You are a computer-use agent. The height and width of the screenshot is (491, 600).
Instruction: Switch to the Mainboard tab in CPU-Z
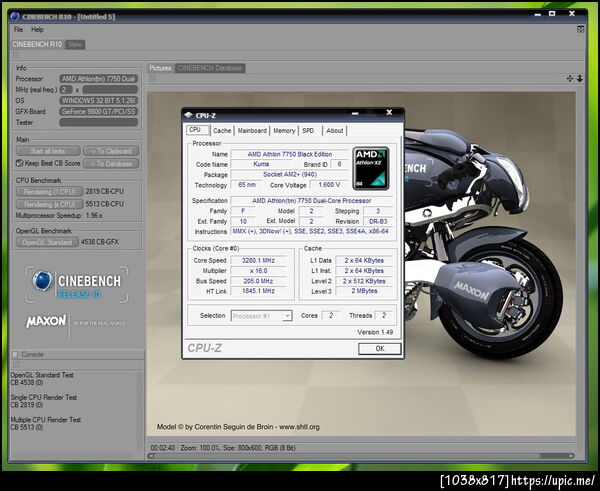tap(252, 130)
